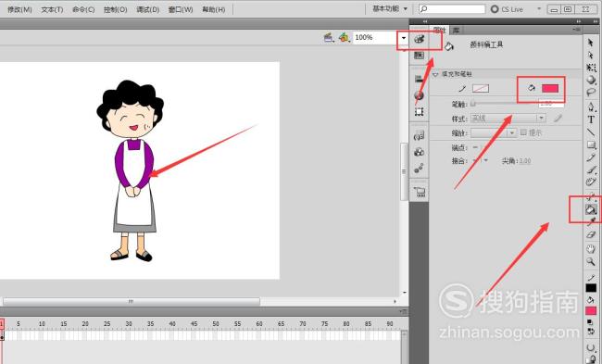Screen dimensions: 602x364
Task: Open the Code Snippets panel icon
Action: [419, 135]
